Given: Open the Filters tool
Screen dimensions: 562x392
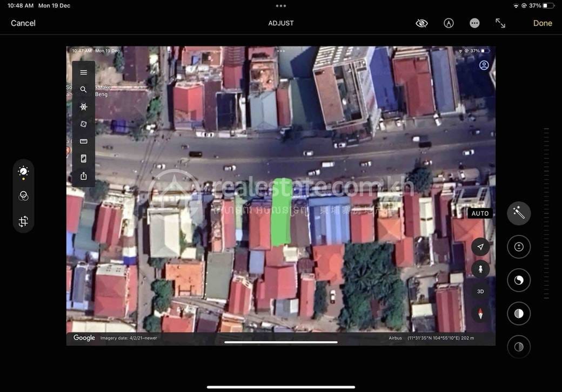Looking at the screenshot, I should pyautogui.click(x=23, y=196).
